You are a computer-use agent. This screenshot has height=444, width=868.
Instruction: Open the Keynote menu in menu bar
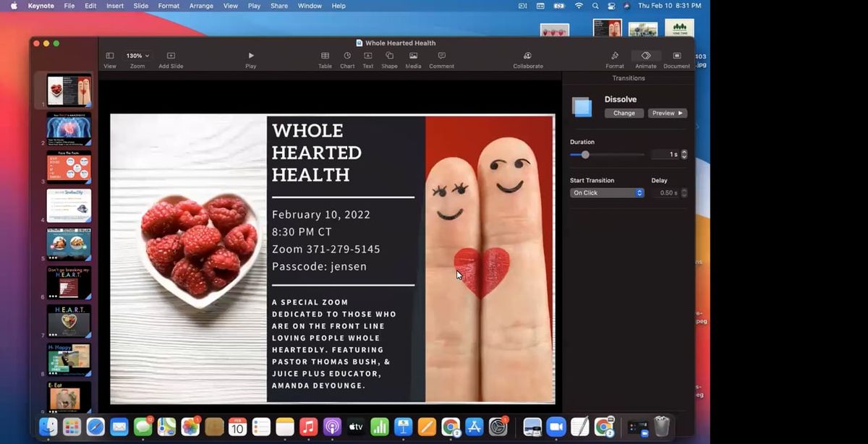tap(41, 6)
